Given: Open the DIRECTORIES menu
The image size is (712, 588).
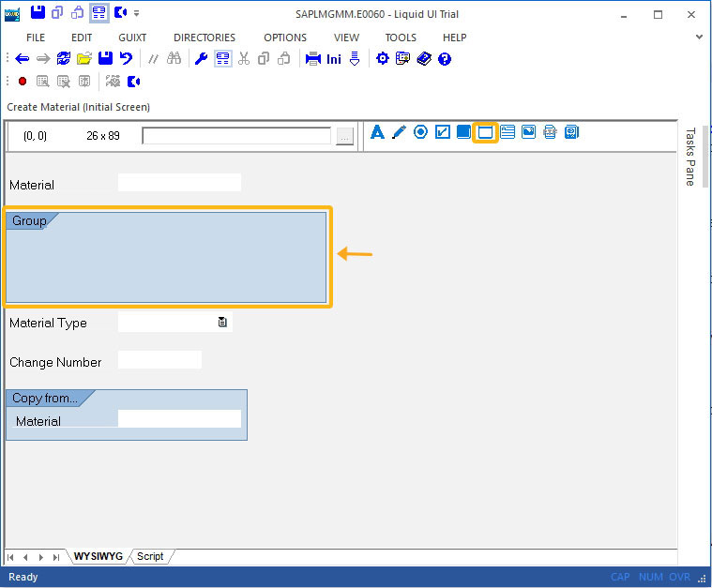Looking at the screenshot, I should (x=205, y=38).
